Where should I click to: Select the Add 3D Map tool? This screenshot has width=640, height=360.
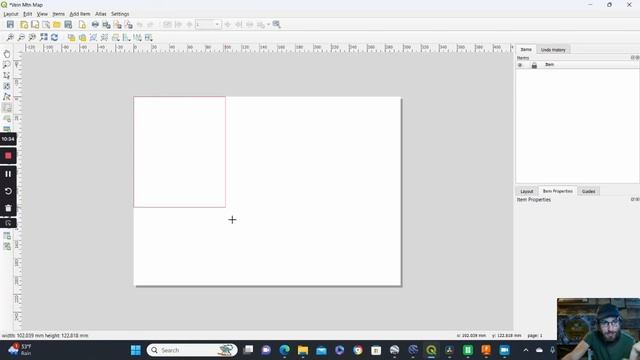click(x=7, y=118)
